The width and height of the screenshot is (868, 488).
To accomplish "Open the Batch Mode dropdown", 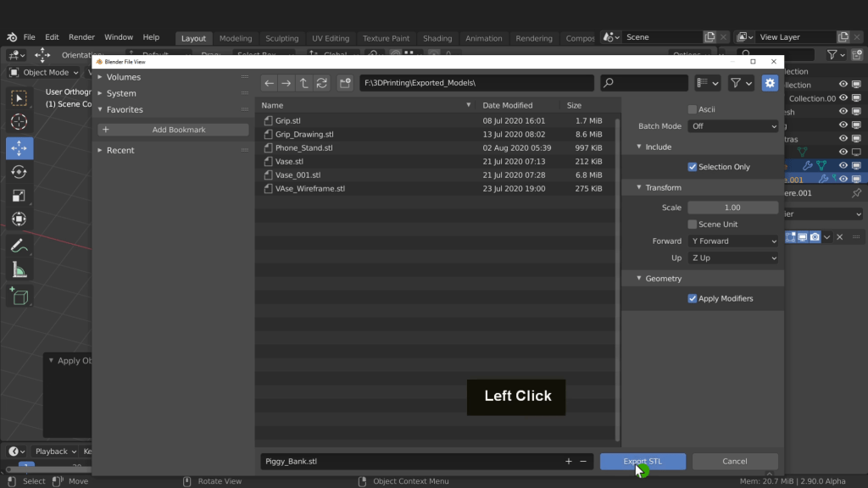I will (x=732, y=126).
